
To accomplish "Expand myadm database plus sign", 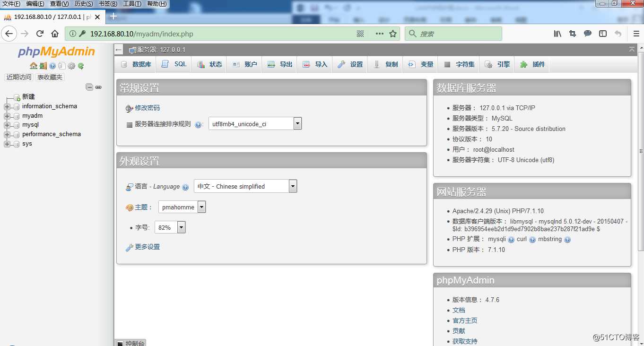I will pyautogui.click(x=7, y=116).
